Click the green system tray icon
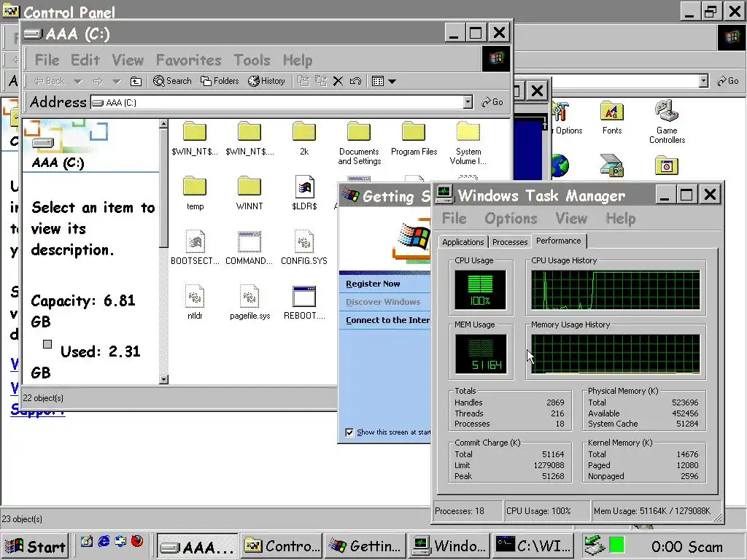Screen dimensions: 747x560 pos(617,545)
